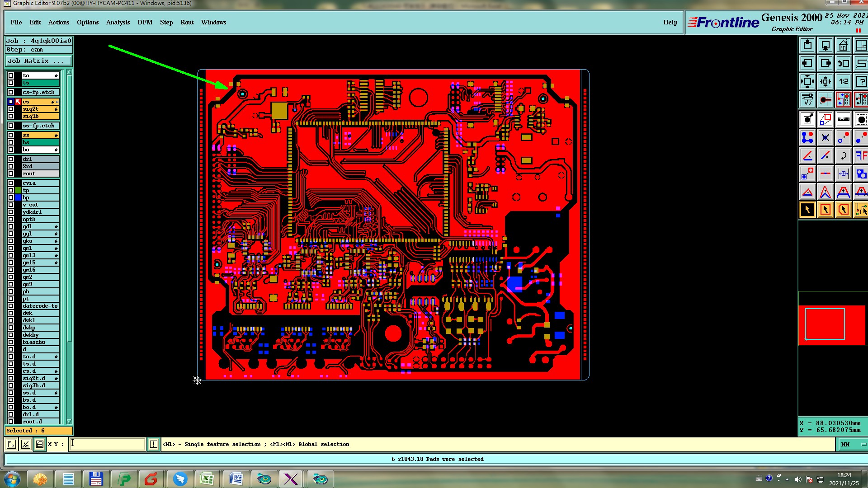Select the ruler measure tool icon

pos(843,119)
